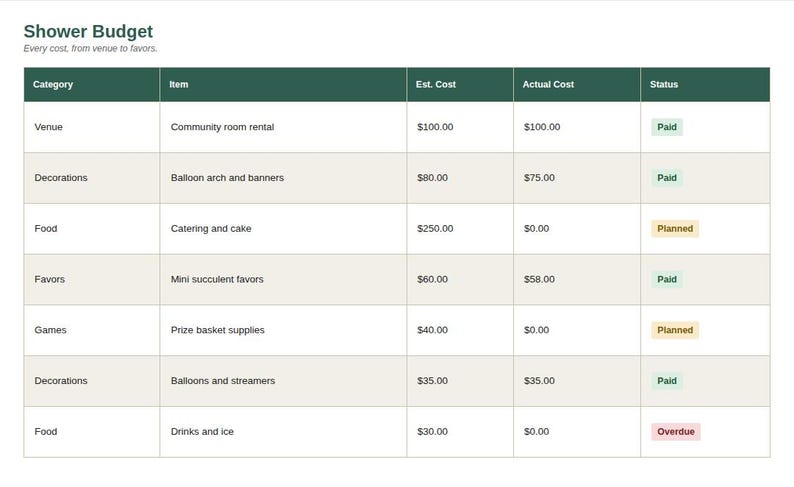The height and width of the screenshot is (487, 794).
Task: Select the Food cell beside Catering and cake
Action: point(92,229)
